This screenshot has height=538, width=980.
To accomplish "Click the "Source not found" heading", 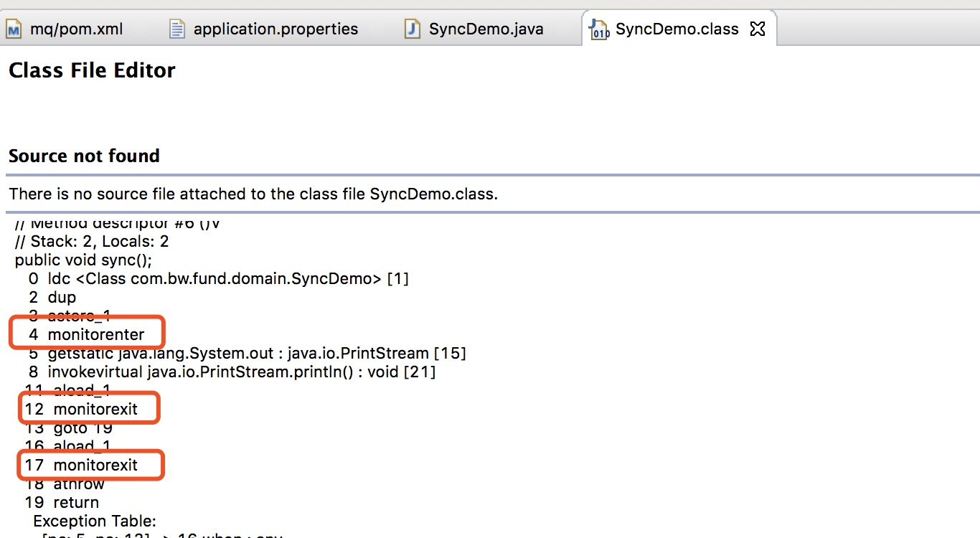I will (84, 156).
